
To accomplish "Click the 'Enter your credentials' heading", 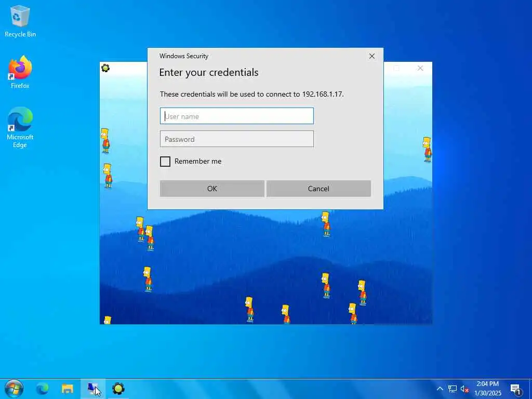I will pyautogui.click(x=209, y=72).
